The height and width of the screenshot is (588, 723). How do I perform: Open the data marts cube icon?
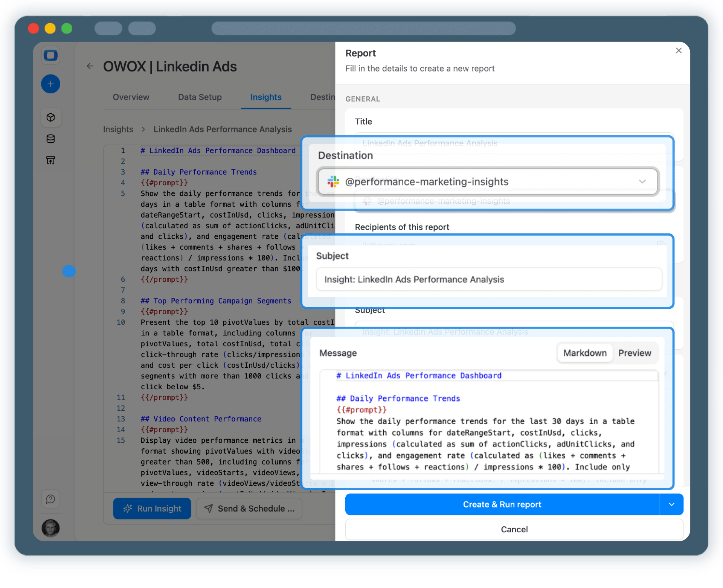50,117
